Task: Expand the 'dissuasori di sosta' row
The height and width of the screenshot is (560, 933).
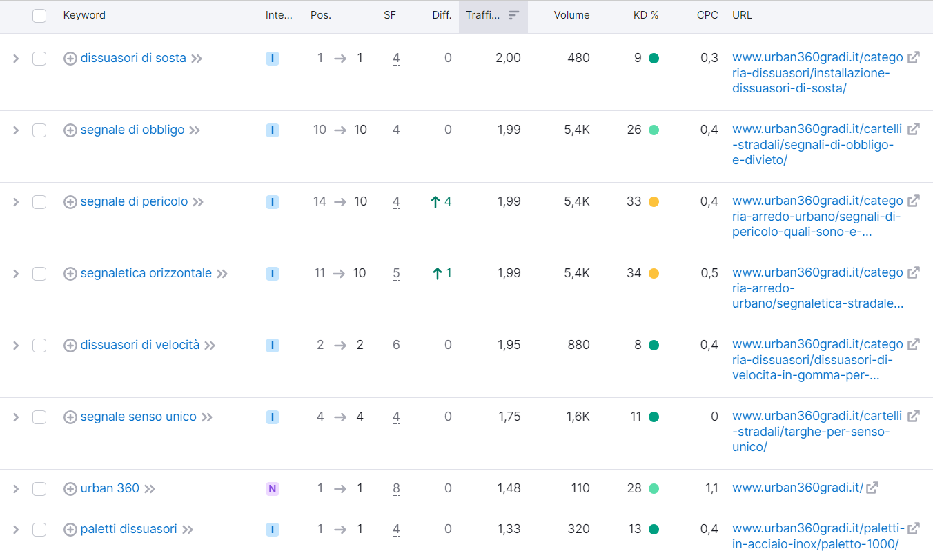Action: [16, 59]
